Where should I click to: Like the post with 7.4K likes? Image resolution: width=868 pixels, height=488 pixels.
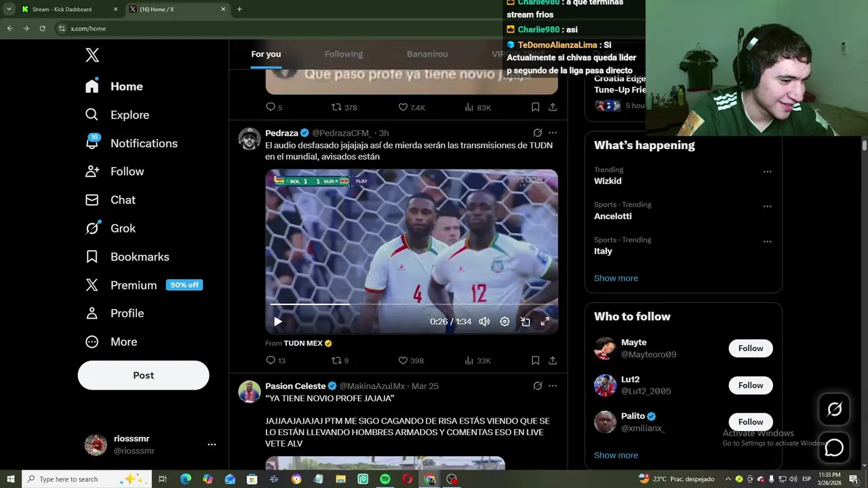pos(411,107)
